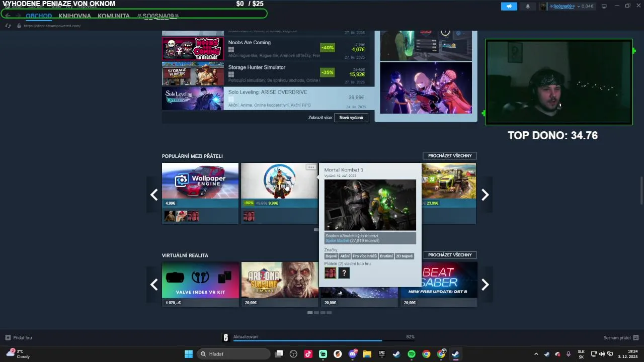Image resolution: width=644 pixels, height=362 pixels.
Task: Next arrow in Virtuální realita carousel
Action: 485,285
